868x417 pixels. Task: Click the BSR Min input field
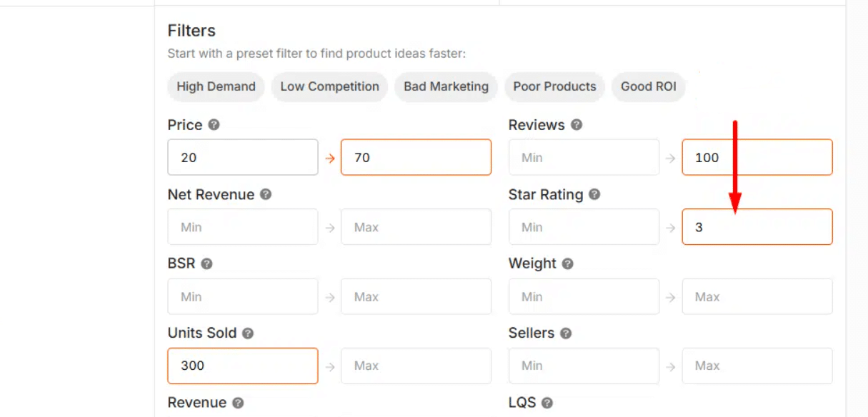[x=242, y=296]
